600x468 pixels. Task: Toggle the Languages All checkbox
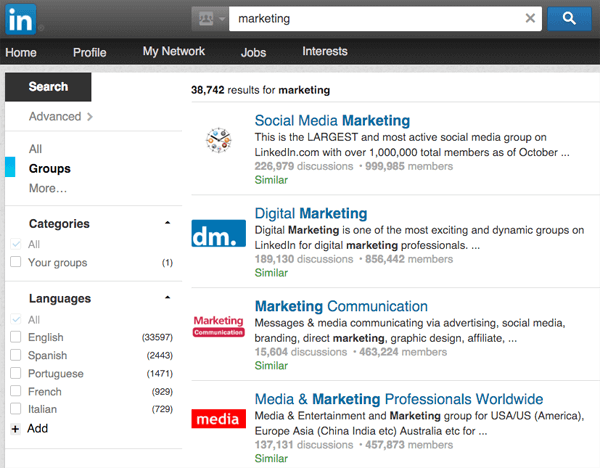click(16, 319)
